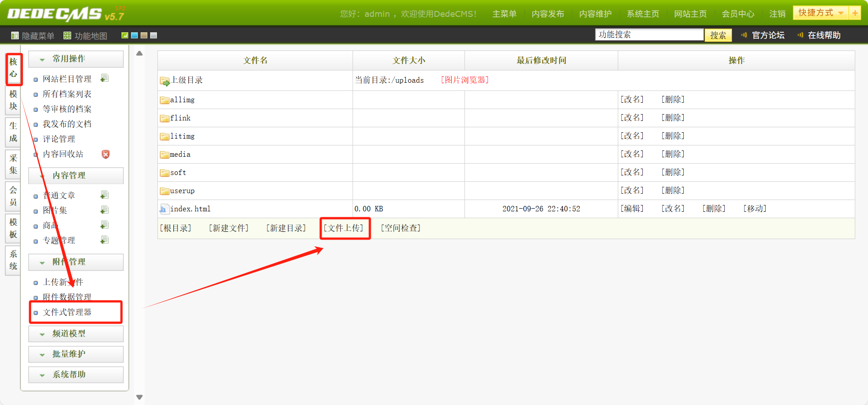
Task: Open 内容发布 in top navigation
Action: pos(548,14)
